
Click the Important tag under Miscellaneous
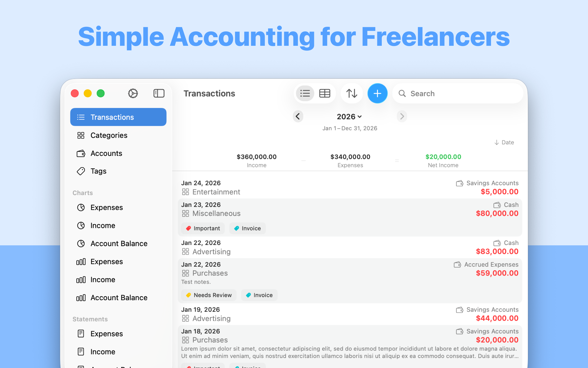(x=203, y=228)
